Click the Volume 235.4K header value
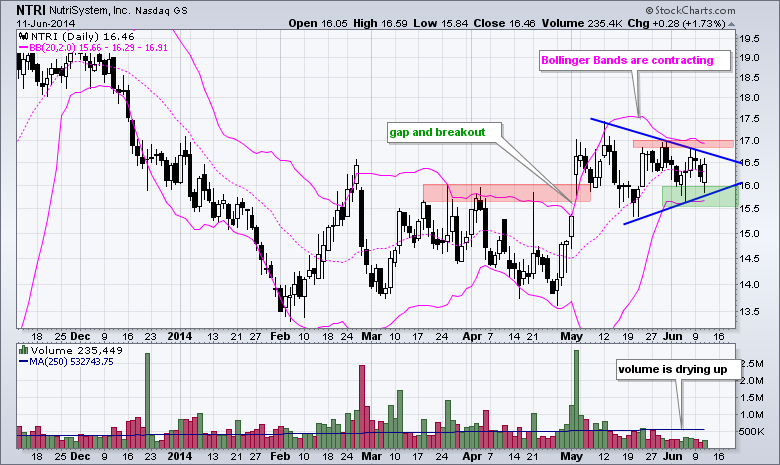The image size is (780, 465). 582,23
